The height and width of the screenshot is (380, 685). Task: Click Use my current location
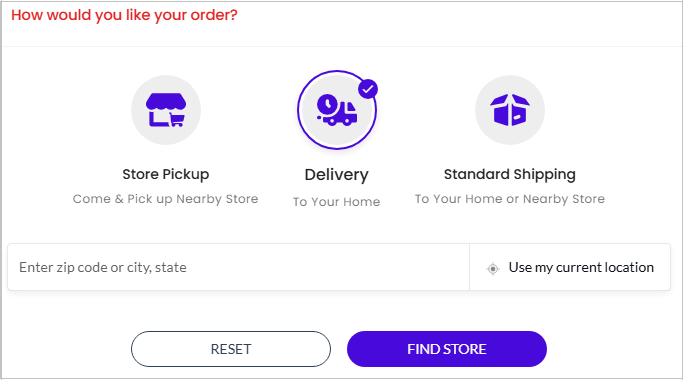click(x=570, y=267)
